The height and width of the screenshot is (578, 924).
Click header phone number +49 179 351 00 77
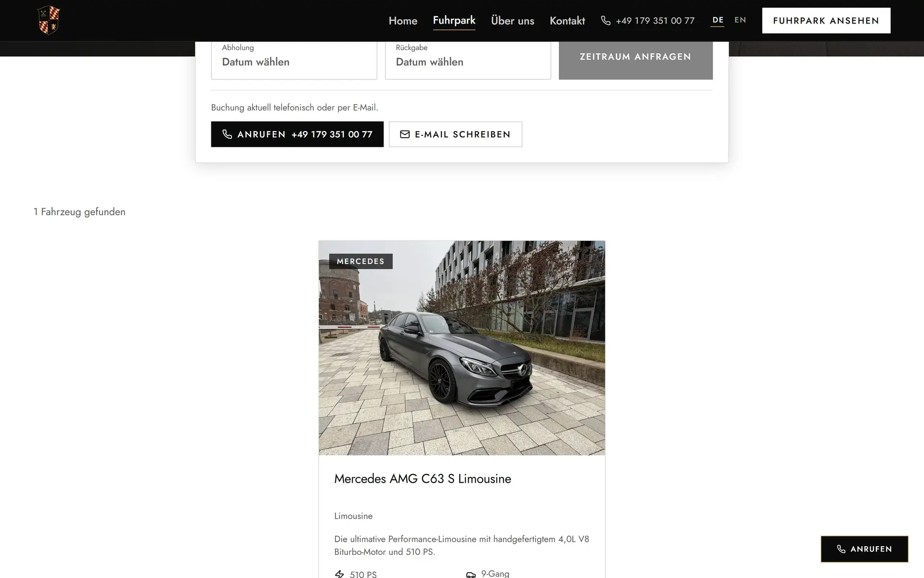pyautogui.click(x=655, y=21)
